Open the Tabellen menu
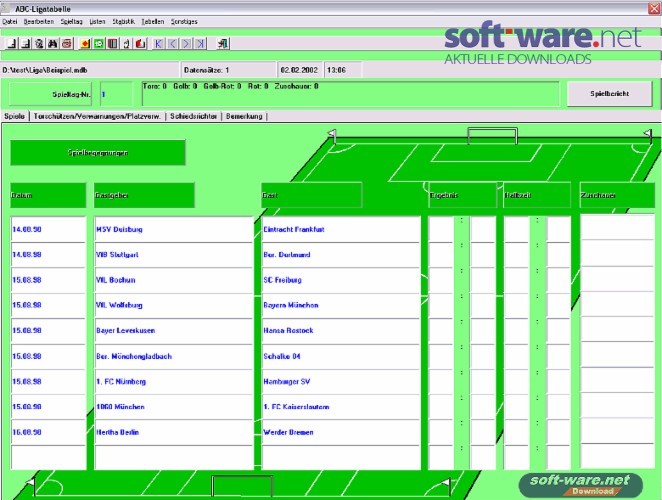The width and height of the screenshot is (662, 500). 152,22
